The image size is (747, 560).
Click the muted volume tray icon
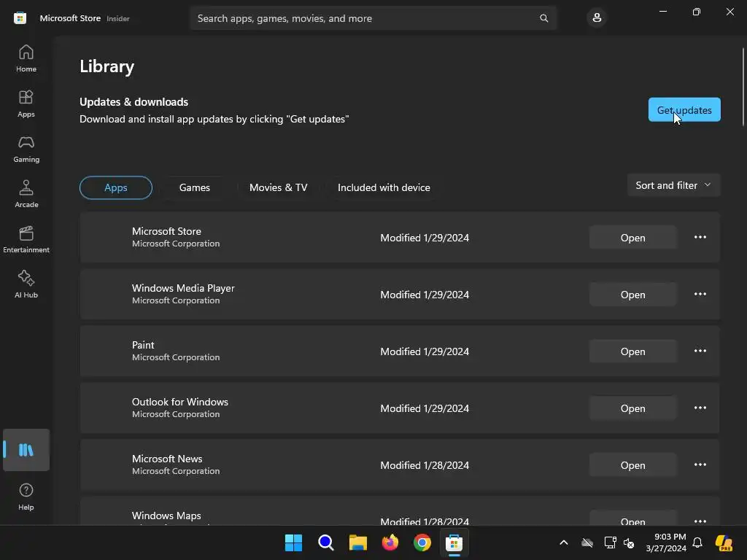629,542
